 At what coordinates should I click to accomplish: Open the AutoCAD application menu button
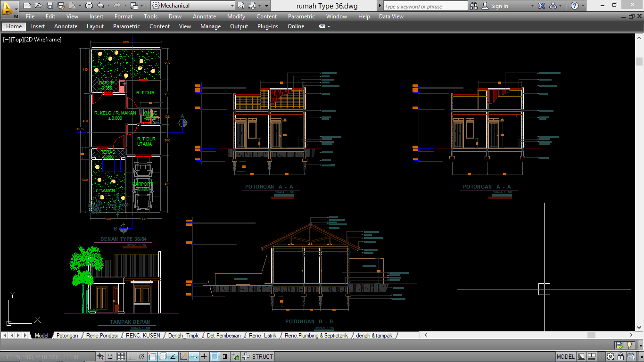tap(9, 9)
